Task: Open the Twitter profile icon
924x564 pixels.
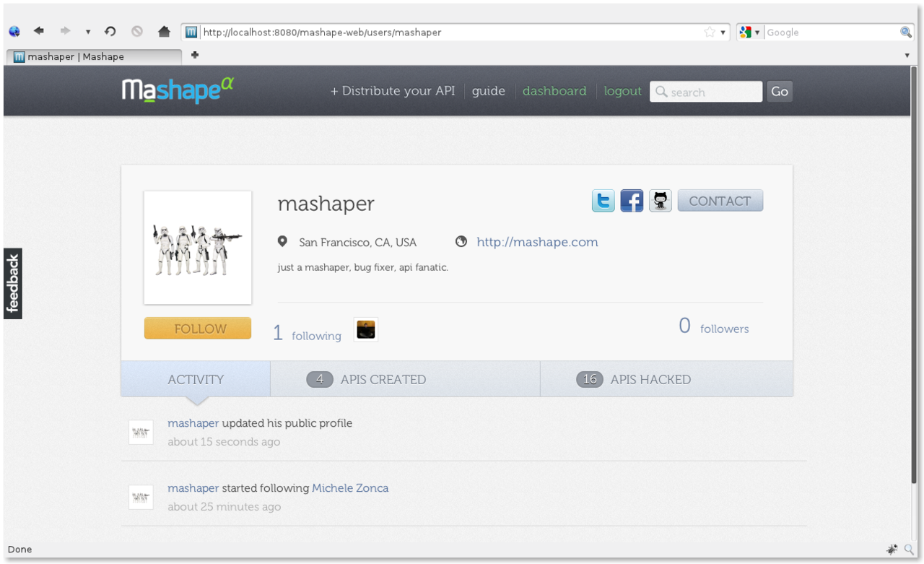Action: 603,201
